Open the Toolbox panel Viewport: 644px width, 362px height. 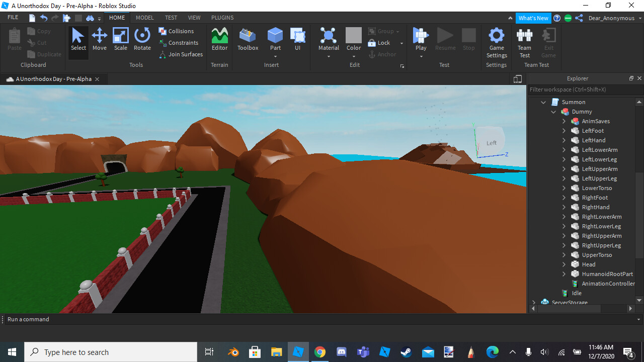pos(248,39)
